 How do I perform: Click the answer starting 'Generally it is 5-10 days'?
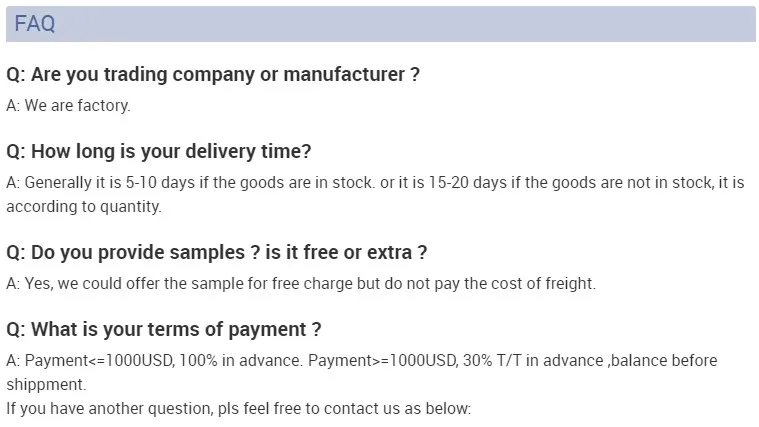(x=375, y=183)
